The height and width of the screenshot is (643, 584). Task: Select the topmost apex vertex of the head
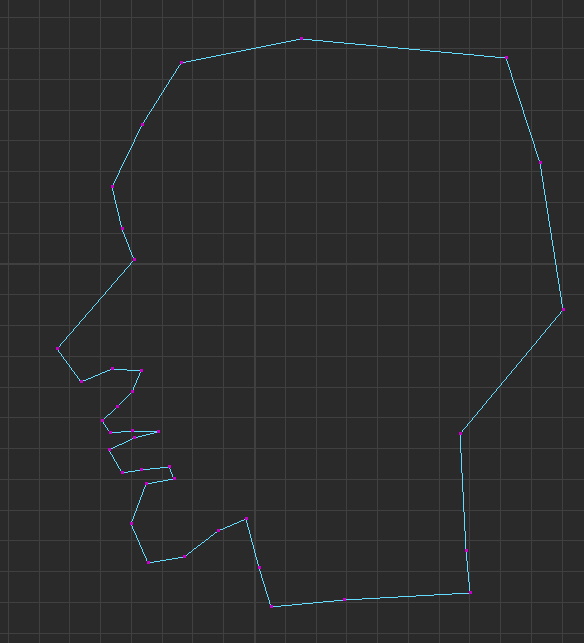pyautogui.click(x=301, y=39)
